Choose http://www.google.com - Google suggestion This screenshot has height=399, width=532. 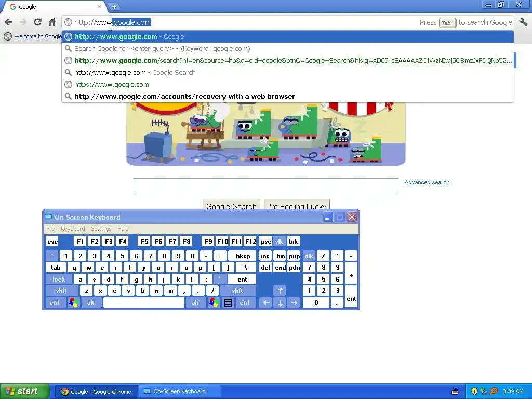(288, 37)
